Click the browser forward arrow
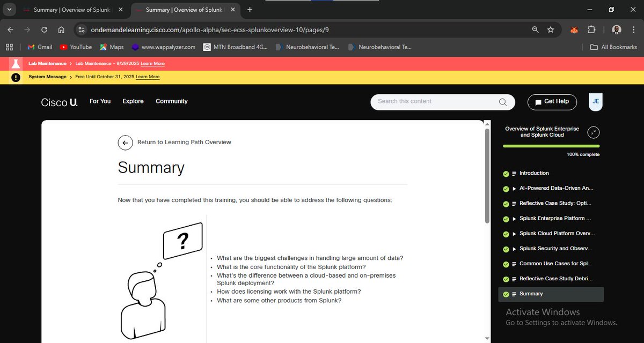The image size is (644, 343). point(27,30)
